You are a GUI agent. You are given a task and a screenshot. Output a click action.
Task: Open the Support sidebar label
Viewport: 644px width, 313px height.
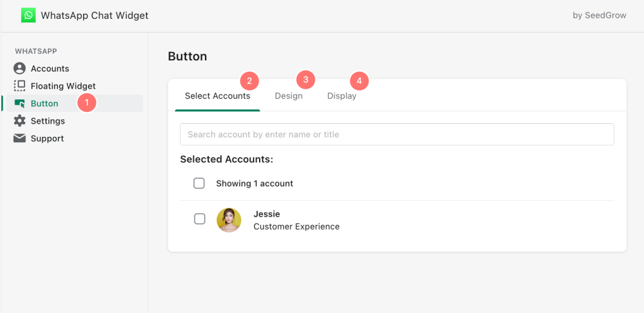[x=47, y=139]
